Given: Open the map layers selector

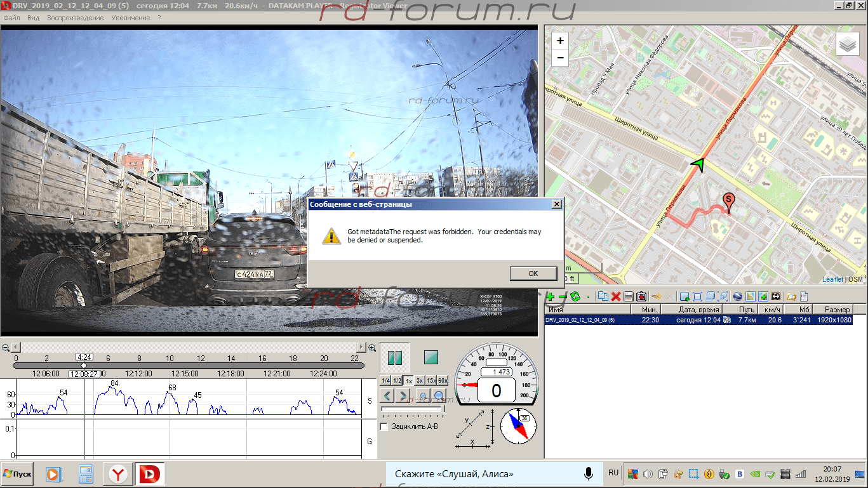Looking at the screenshot, I should (x=847, y=44).
